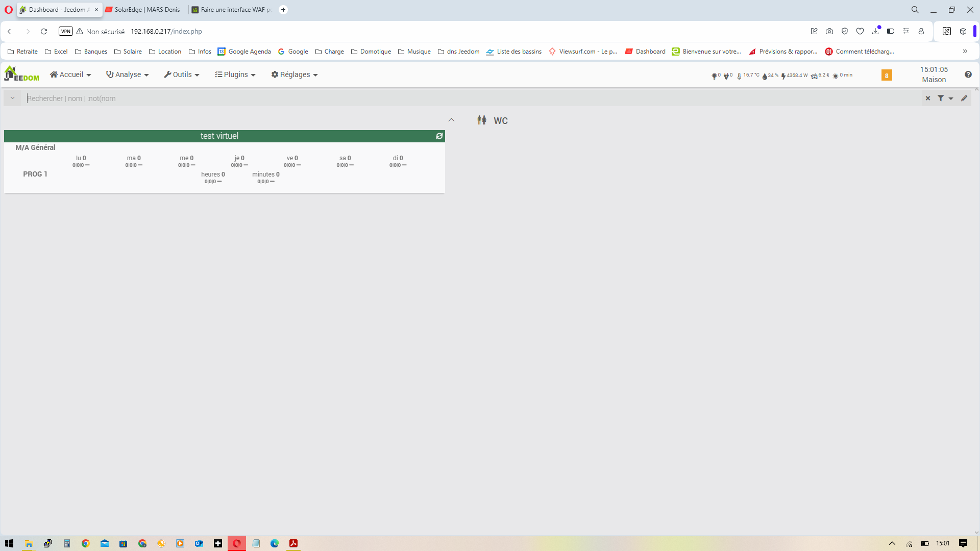Click the temperature 16.7 °C indicator

point(748,76)
